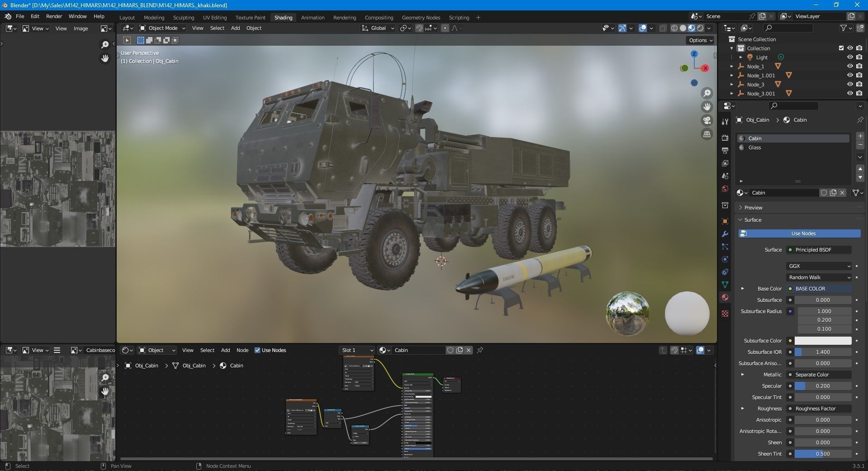Open the Render properties tab
868x471 pixels.
[725, 138]
